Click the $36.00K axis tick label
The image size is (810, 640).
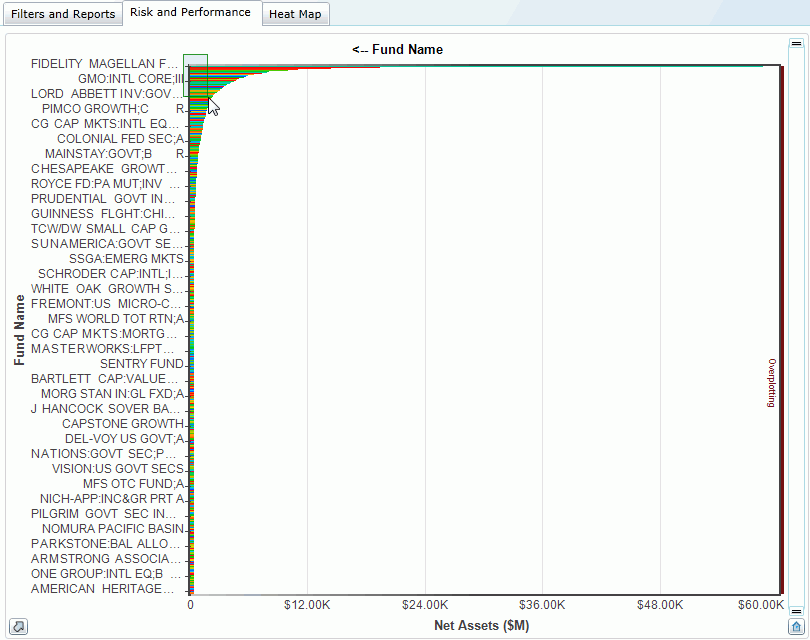tap(542, 605)
